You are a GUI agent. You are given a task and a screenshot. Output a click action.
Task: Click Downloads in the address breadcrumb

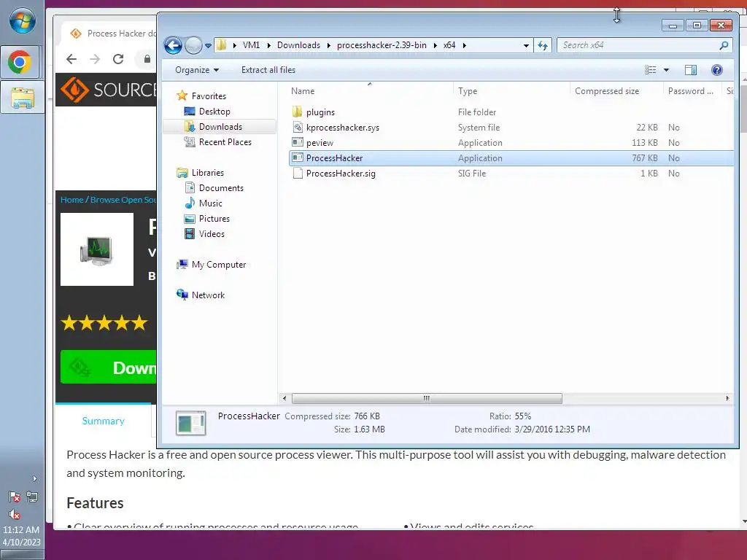(298, 45)
